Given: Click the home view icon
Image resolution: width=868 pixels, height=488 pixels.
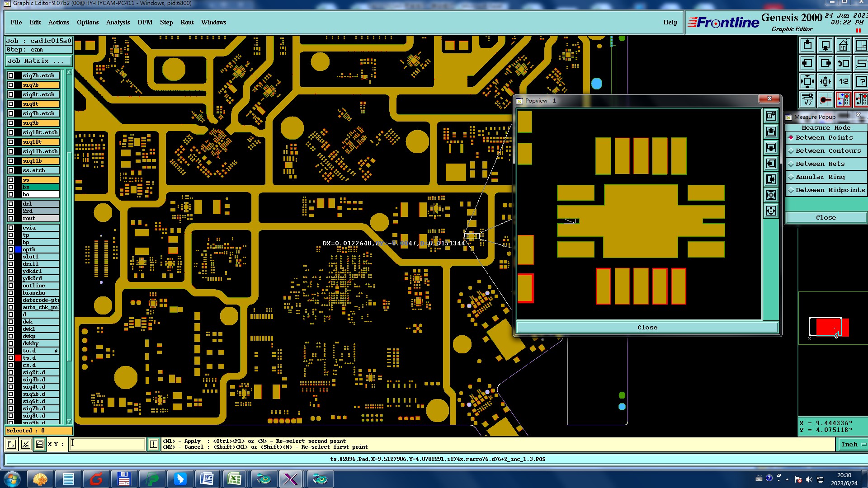Looking at the screenshot, I should (x=843, y=46).
